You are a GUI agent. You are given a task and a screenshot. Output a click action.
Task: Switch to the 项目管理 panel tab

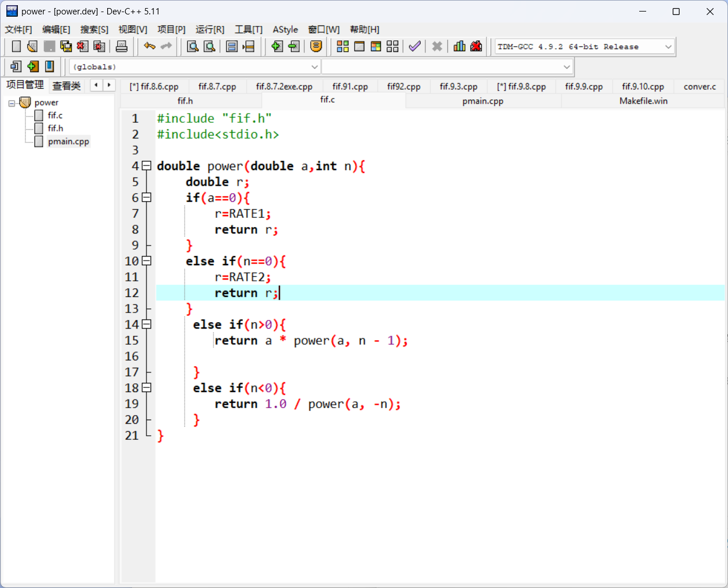click(x=25, y=85)
